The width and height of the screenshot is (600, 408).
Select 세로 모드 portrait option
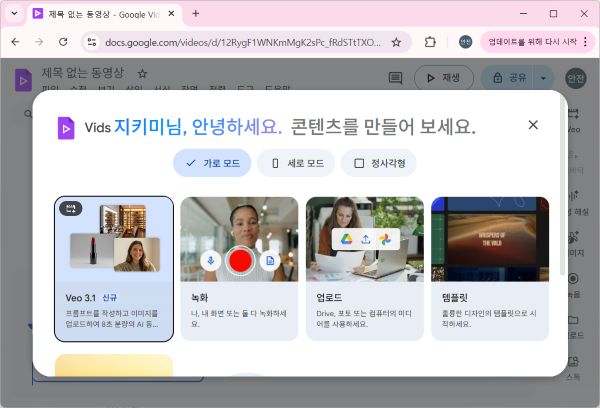pos(296,163)
